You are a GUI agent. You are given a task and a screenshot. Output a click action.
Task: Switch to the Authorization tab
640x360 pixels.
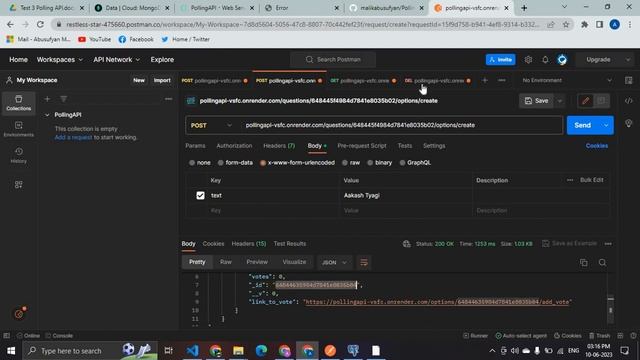234,146
